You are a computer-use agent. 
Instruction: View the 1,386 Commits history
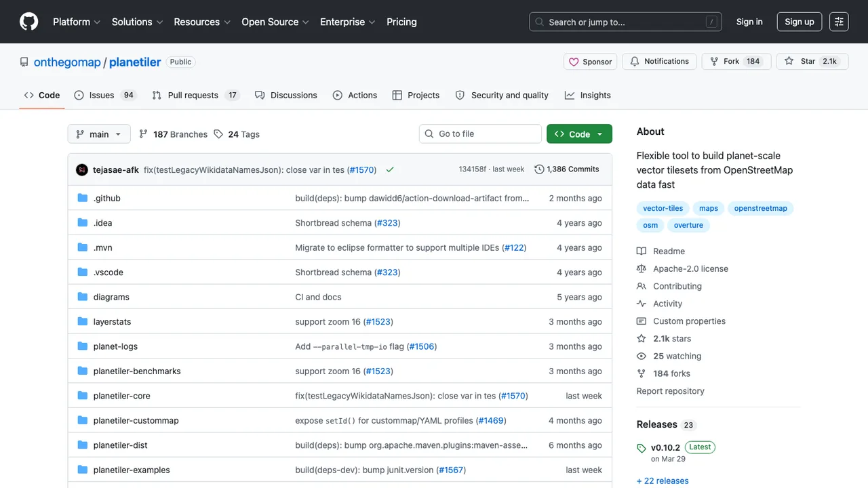point(567,169)
